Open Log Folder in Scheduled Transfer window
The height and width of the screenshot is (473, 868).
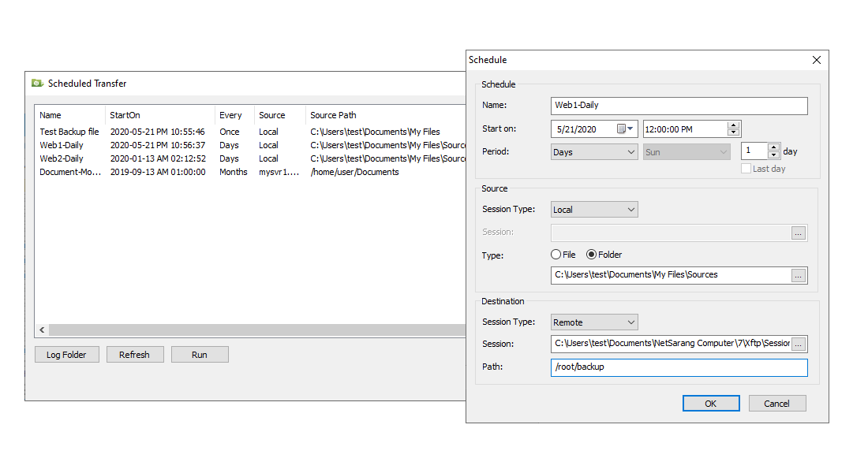[67, 355]
